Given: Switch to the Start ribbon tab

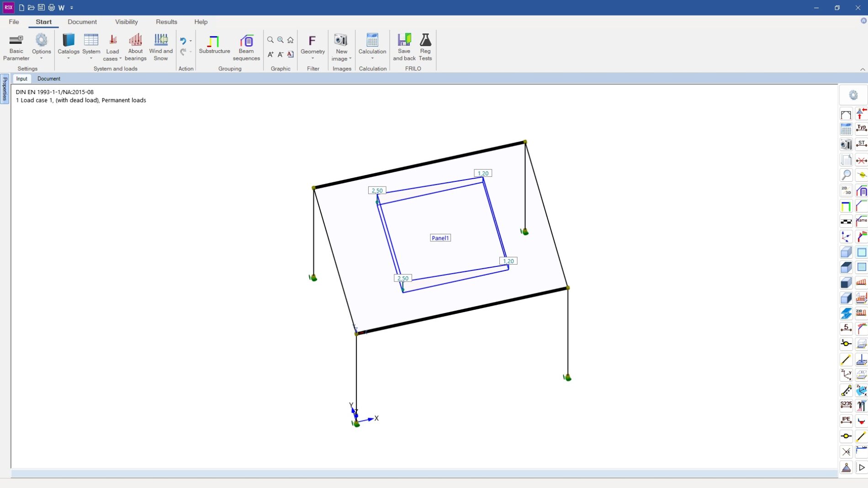Looking at the screenshot, I should [43, 22].
